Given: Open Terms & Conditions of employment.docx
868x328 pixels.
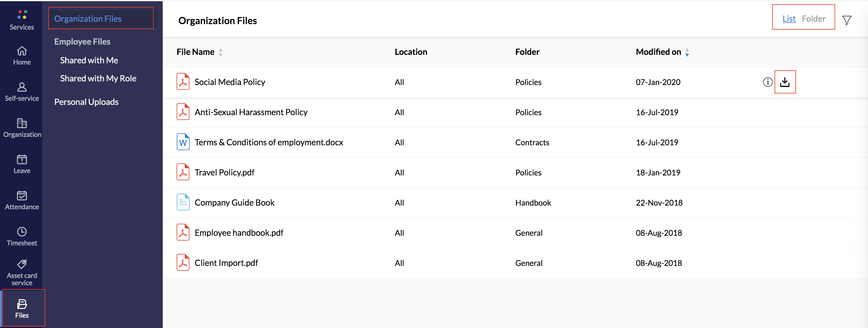Looking at the screenshot, I should pyautogui.click(x=269, y=142).
